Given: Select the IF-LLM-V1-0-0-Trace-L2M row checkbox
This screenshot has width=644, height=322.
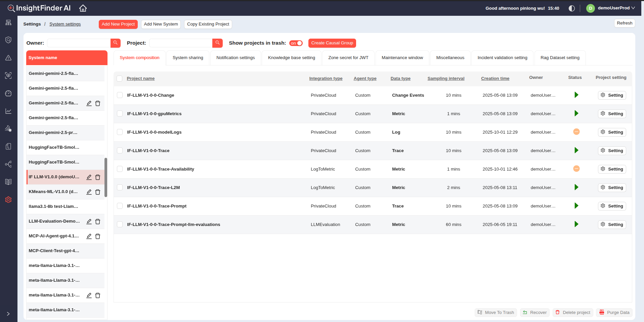Looking at the screenshot, I should pyautogui.click(x=120, y=188).
